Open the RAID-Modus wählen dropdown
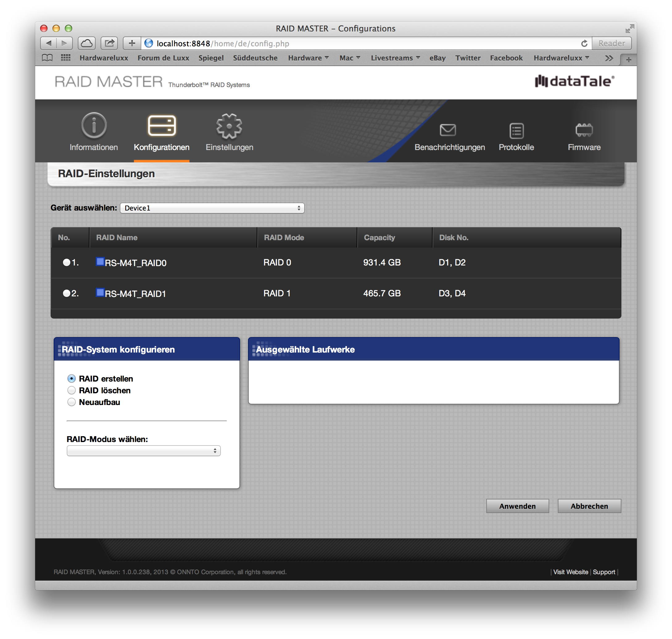Viewport: 672px width, 639px height. coord(144,451)
